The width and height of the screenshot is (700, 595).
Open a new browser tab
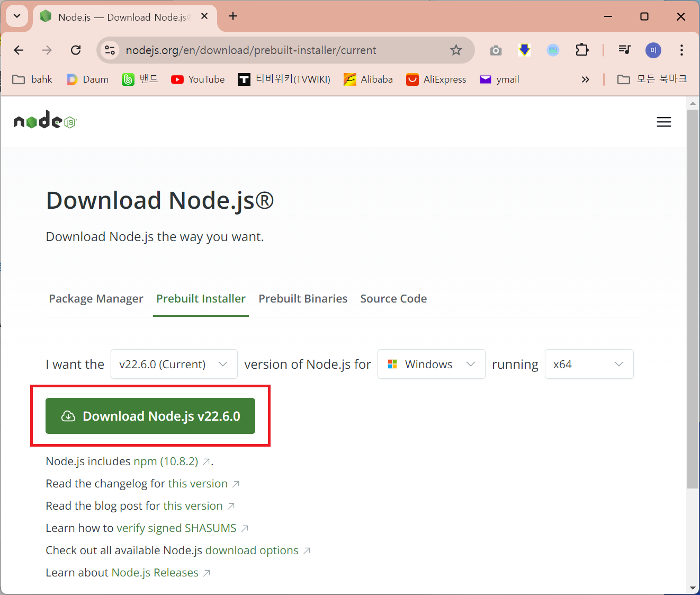tap(232, 16)
